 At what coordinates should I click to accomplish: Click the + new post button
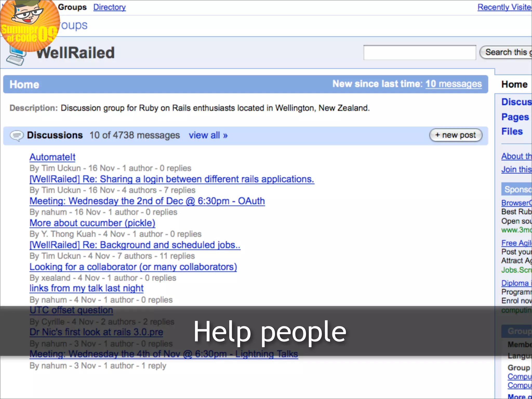(456, 135)
